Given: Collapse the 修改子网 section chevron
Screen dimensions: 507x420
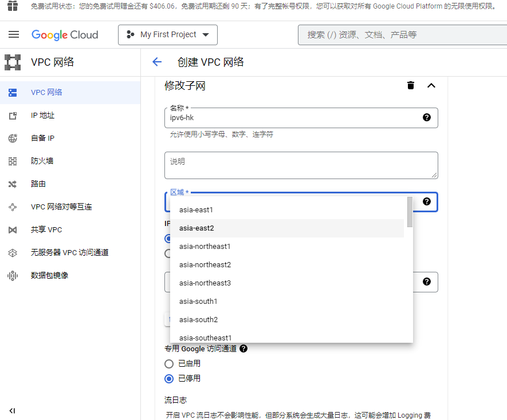Looking at the screenshot, I should click(x=431, y=86).
